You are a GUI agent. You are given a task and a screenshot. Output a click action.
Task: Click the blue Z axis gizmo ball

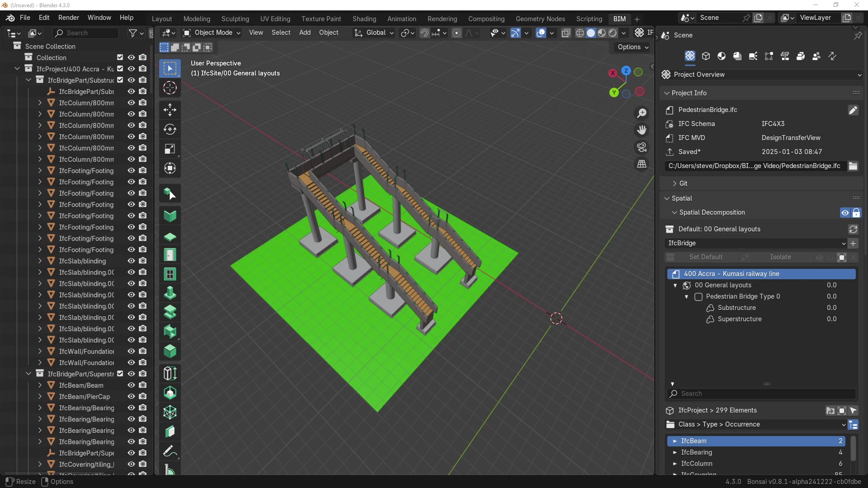(x=626, y=70)
